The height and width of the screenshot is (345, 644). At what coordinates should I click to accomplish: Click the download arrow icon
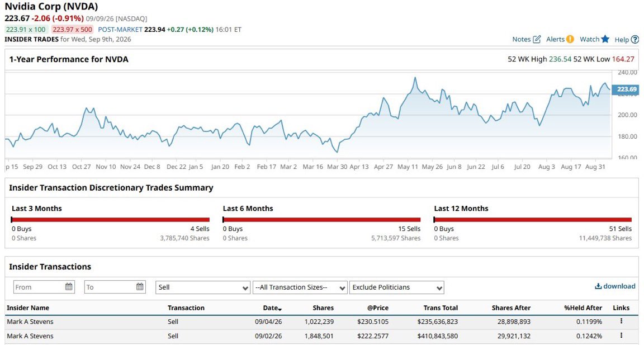[x=598, y=286]
